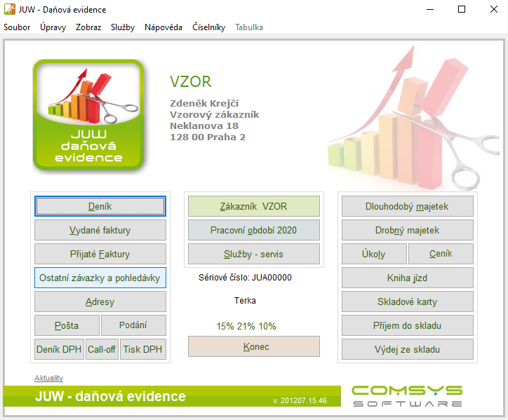
Task: Minimize the JUW window
Action: click(x=430, y=9)
